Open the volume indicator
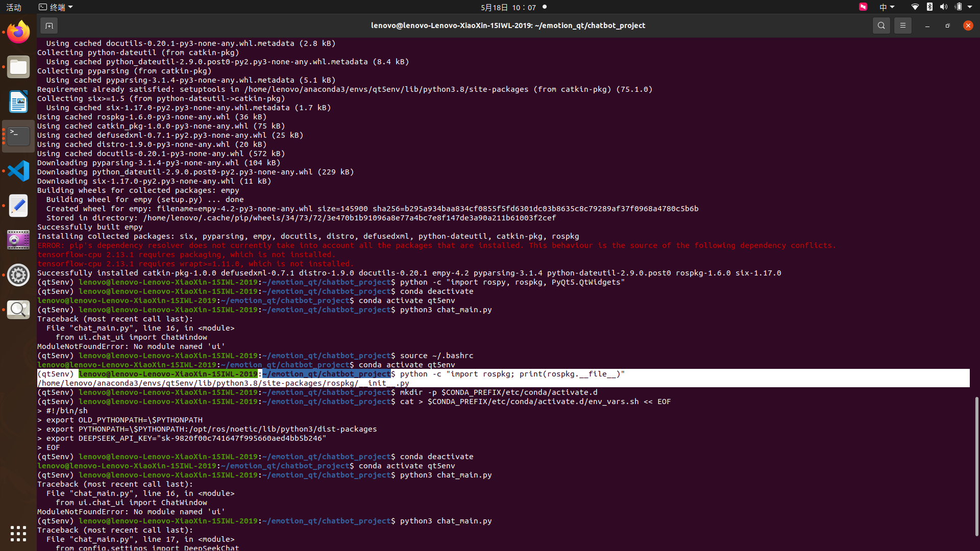 pyautogui.click(x=943, y=7)
